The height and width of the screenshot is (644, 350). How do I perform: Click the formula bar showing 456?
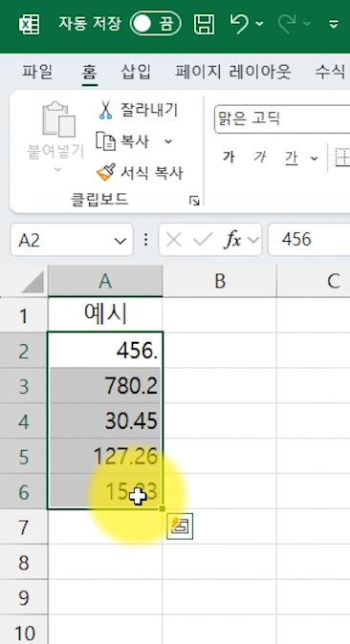point(309,240)
